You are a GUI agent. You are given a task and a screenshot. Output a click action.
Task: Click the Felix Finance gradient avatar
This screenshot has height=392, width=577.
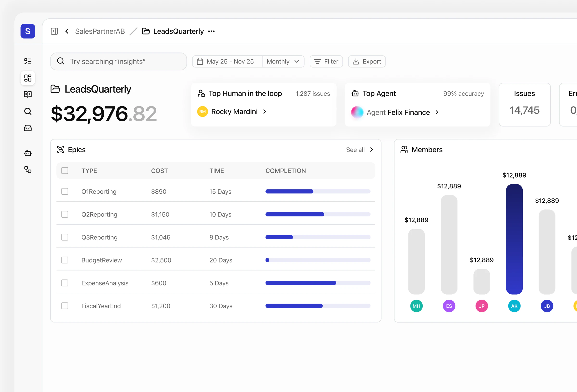357,112
